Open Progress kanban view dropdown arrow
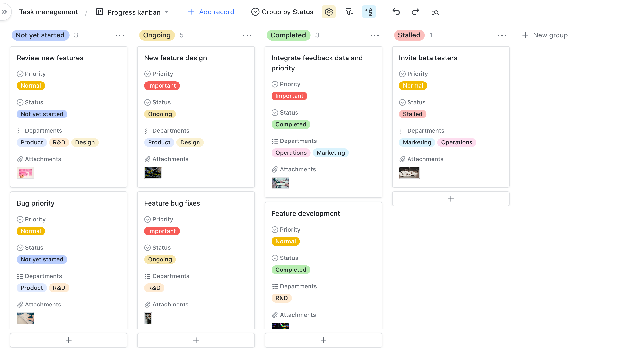 (167, 12)
